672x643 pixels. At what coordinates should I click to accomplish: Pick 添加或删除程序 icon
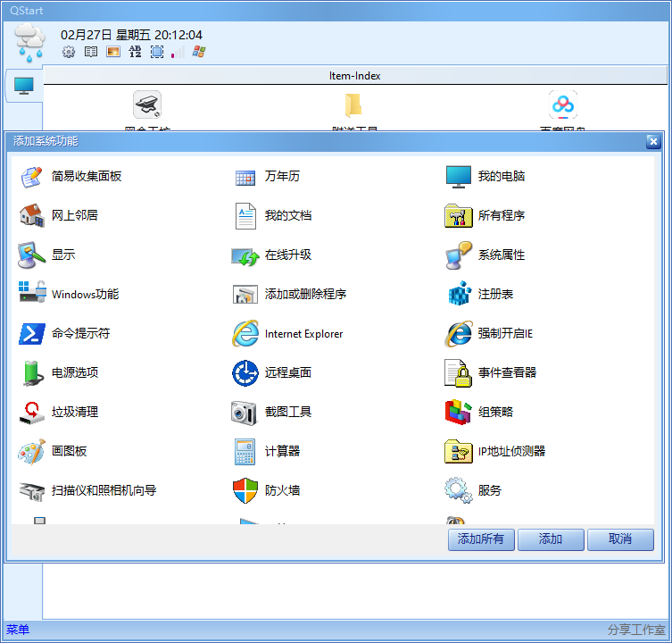coord(245,294)
